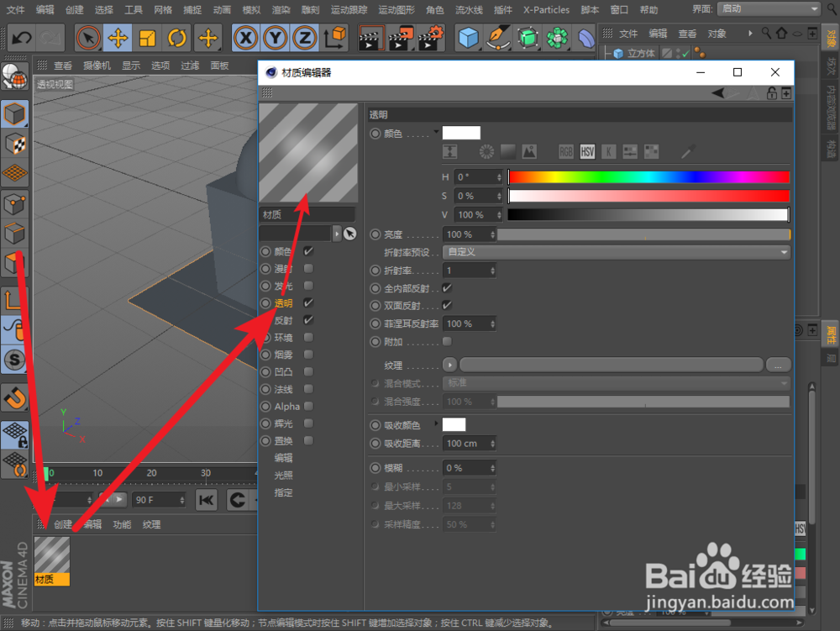
Task: Open the 文件 menu
Action: coord(15,9)
